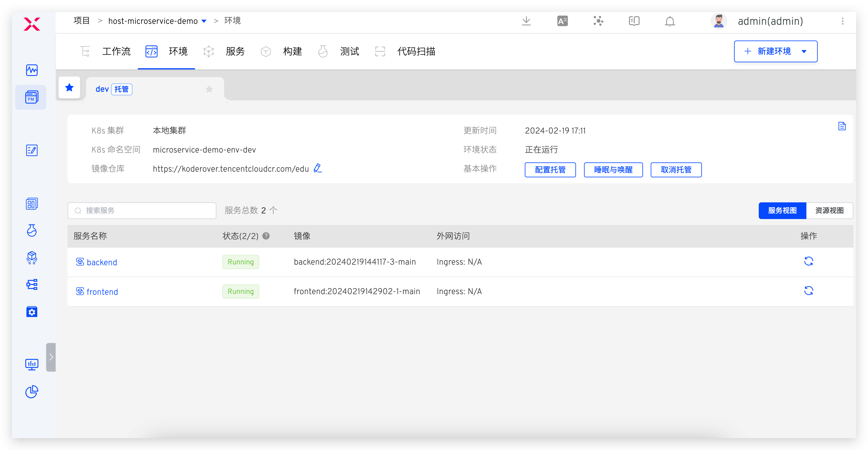The width and height of the screenshot is (868, 450).
Task: Open the backend service link
Action: 102,262
